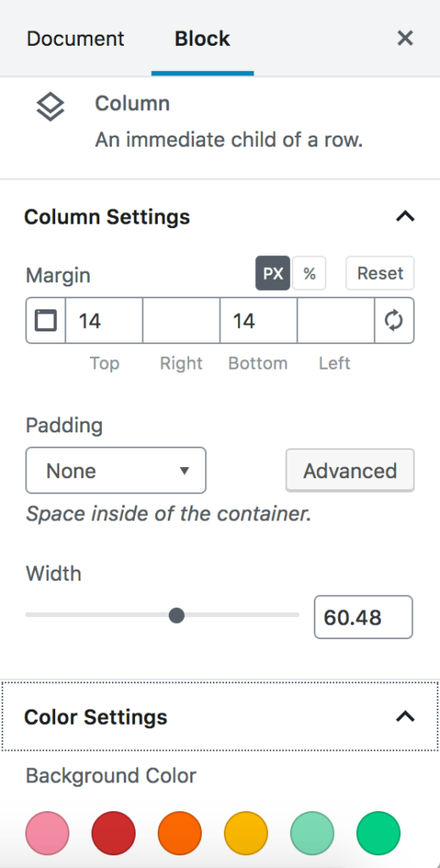Open Advanced padding options

pos(350,470)
